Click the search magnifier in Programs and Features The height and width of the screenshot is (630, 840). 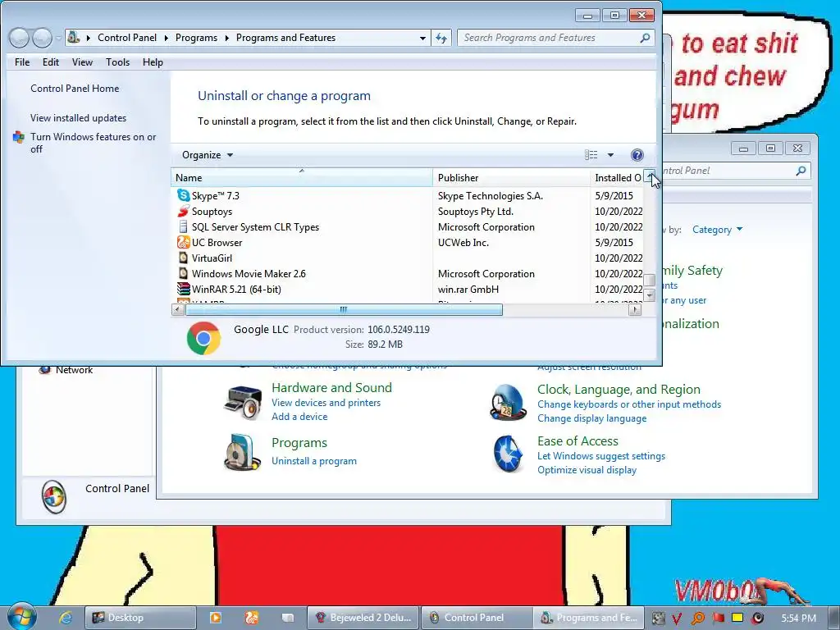(x=645, y=38)
